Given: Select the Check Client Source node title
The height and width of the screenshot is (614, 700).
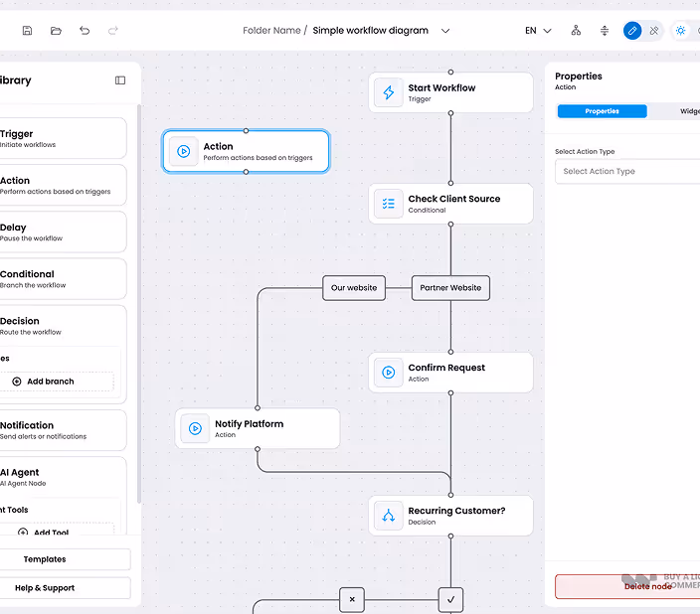Looking at the screenshot, I should click(454, 199).
